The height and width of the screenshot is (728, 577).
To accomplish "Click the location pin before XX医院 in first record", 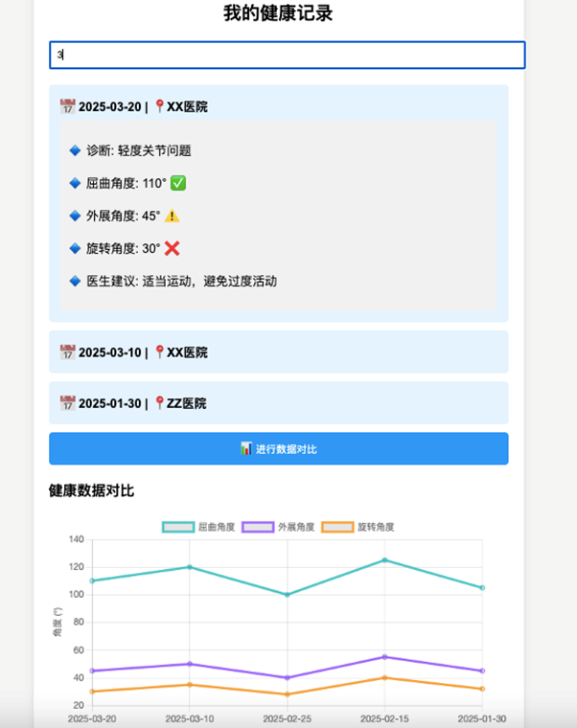I will 159,106.
